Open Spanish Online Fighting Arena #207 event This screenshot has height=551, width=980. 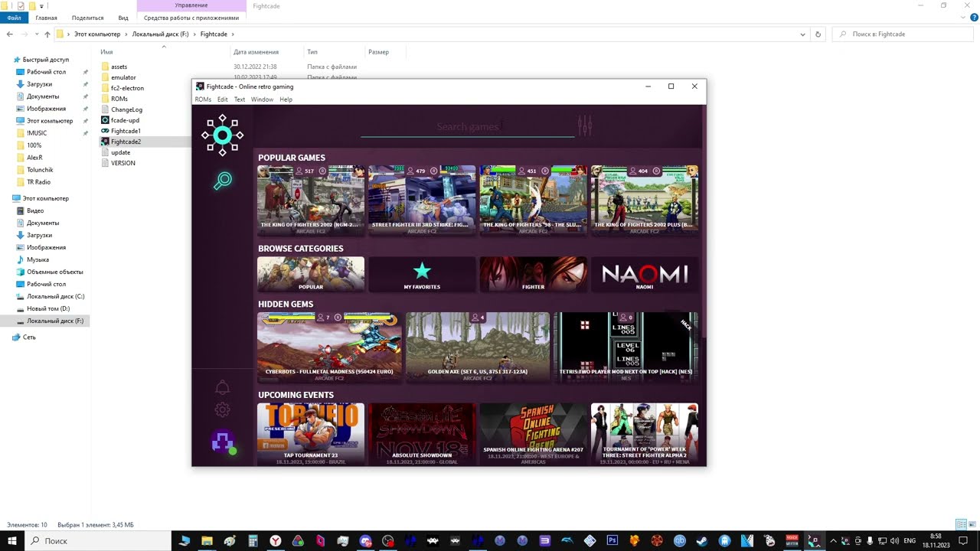(x=533, y=434)
